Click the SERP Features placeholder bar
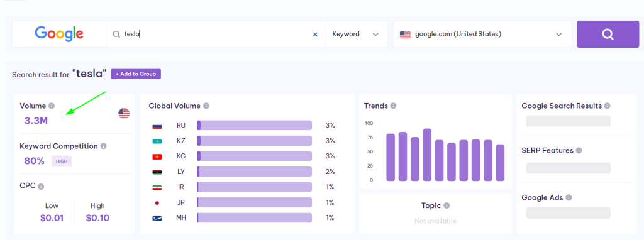This screenshot has width=644, height=240. (x=569, y=168)
